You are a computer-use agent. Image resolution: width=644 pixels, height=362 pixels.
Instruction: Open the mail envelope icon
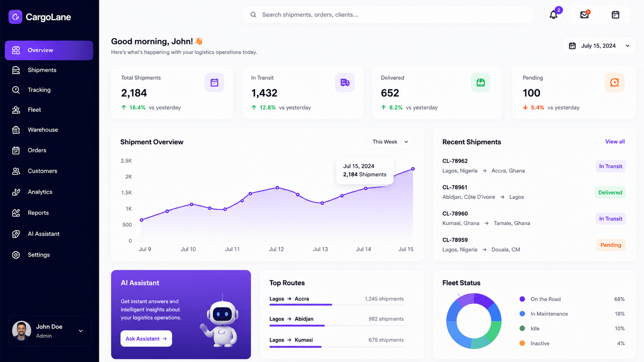tap(584, 15)
